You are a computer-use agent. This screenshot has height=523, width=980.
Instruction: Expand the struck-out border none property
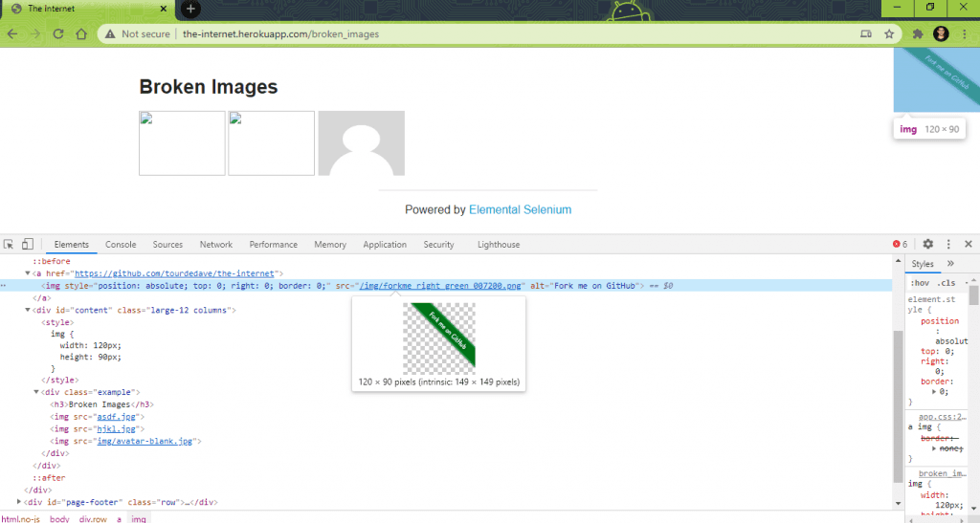click(934, 448)
